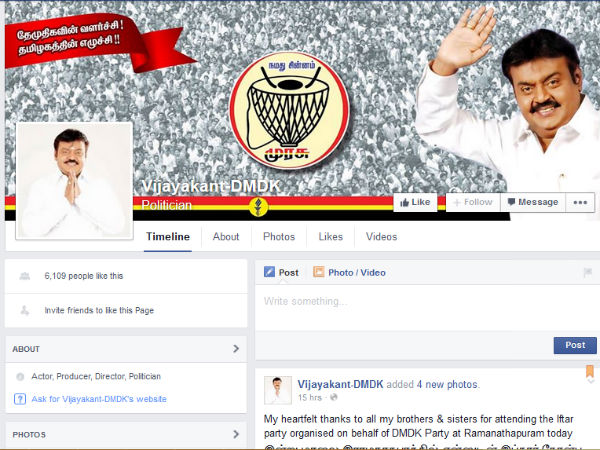Open the 4 new photos link

[447, 384]
